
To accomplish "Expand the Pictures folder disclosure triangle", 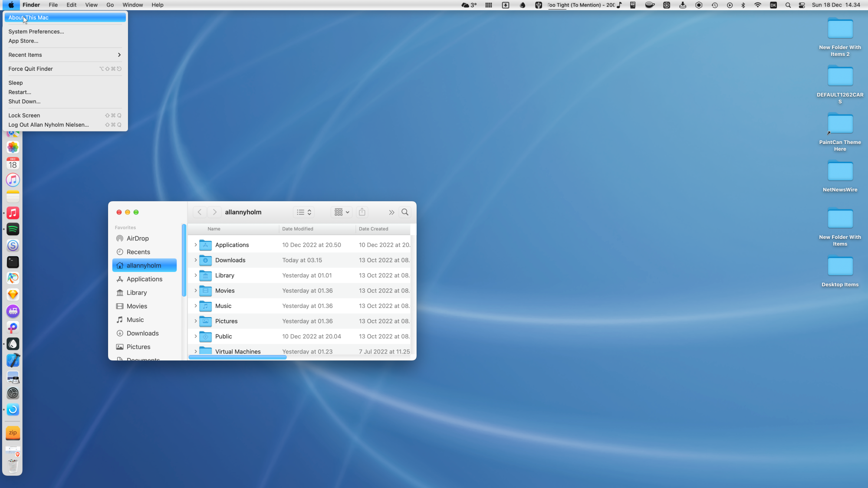I will [196, 321].
